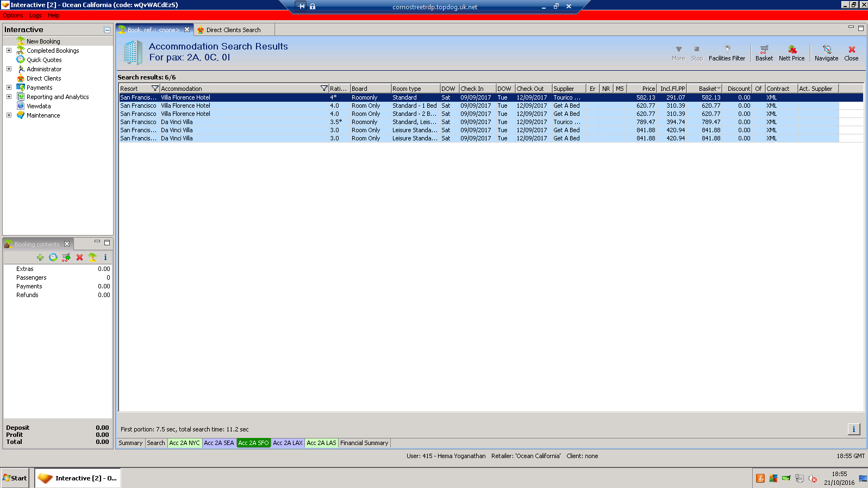This screenshot has height=488, width=868.
Task: Switch to the Search tab
Action: click(156, 443)
